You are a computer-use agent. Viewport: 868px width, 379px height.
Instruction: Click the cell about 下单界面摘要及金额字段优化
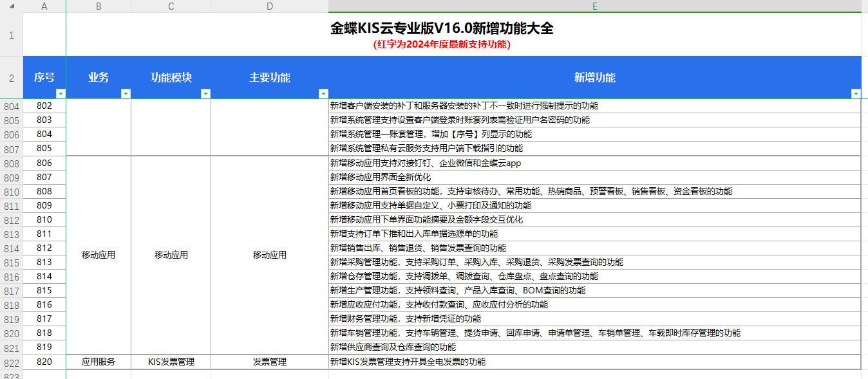[595, 219]
